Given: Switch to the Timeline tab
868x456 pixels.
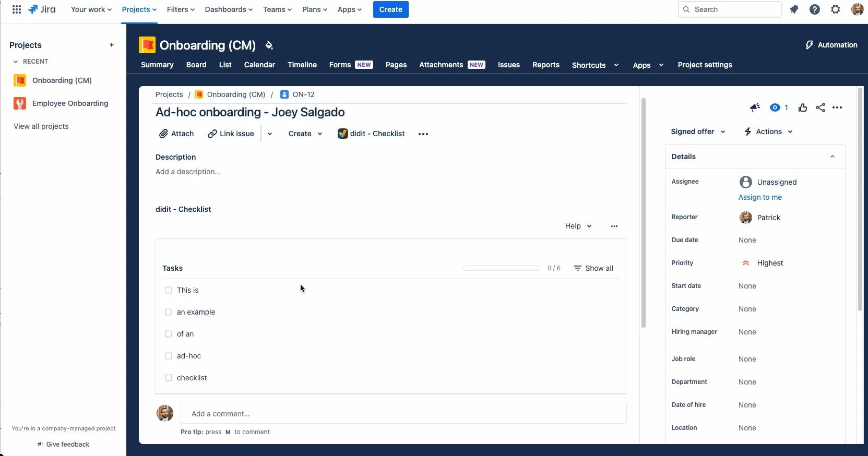Looking at the screenshot, I should tap(302, 65).
